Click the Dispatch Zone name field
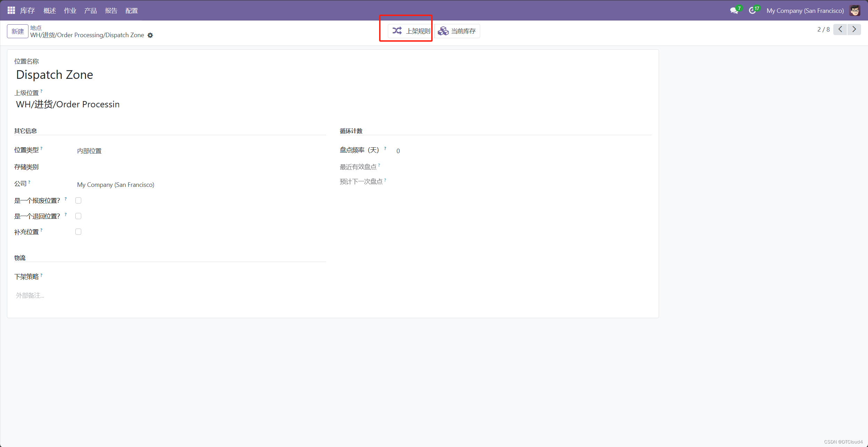 55,75
